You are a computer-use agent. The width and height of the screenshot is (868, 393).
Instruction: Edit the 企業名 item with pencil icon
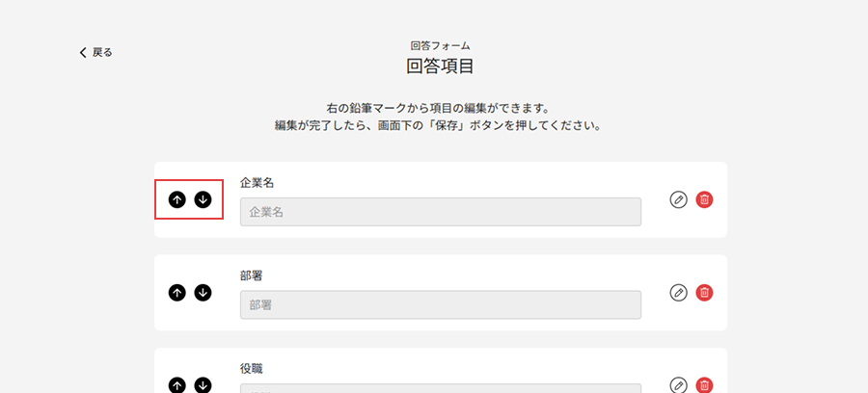679,199
